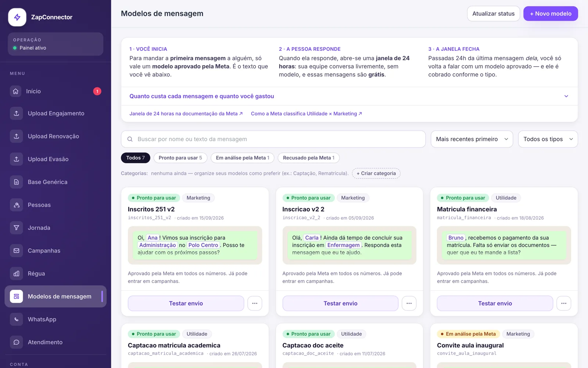
Task: Open the Jornada menu item
Action: 55,228
